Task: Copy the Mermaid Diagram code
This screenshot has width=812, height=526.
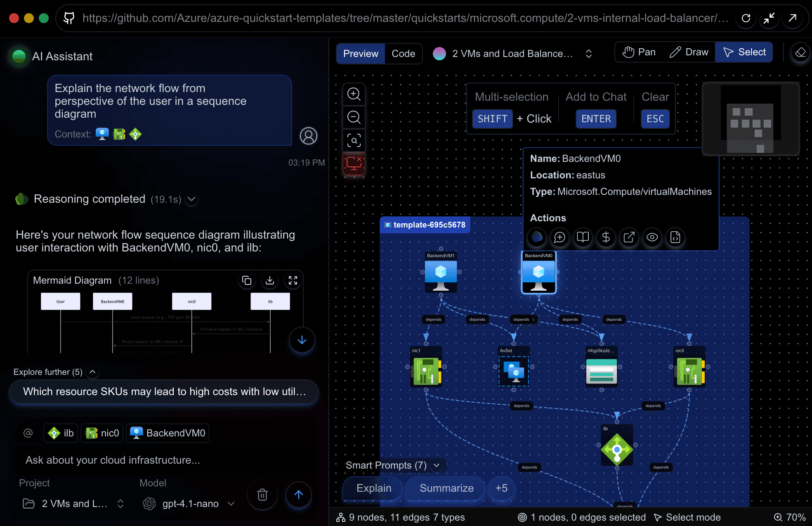Action: pos(247,281)
